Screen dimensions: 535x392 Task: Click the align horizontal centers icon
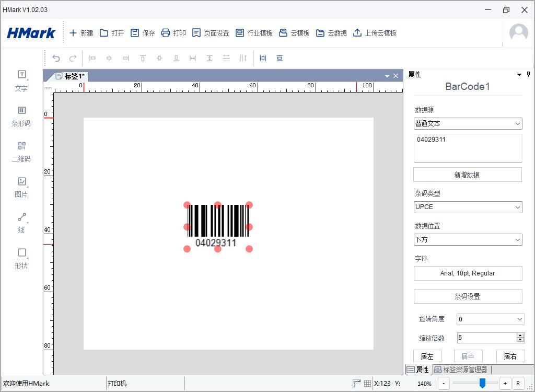(109, 58)
